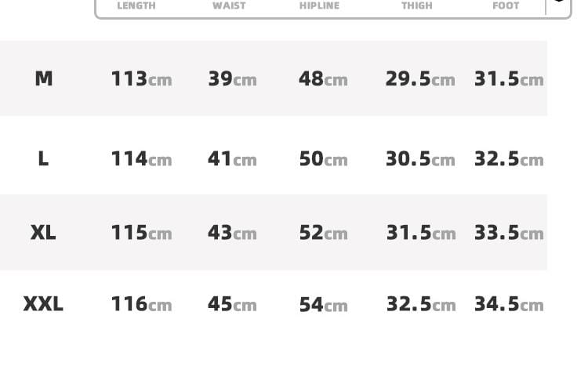Click the 50cm hipline value
This screenshot has width=588, height=388.
(323, 159)
